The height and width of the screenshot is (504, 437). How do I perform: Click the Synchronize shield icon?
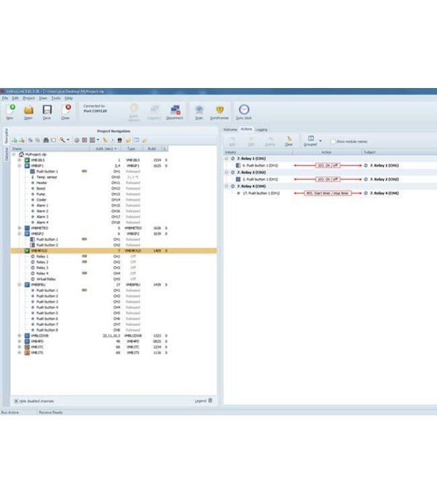(x=220, y=110)
